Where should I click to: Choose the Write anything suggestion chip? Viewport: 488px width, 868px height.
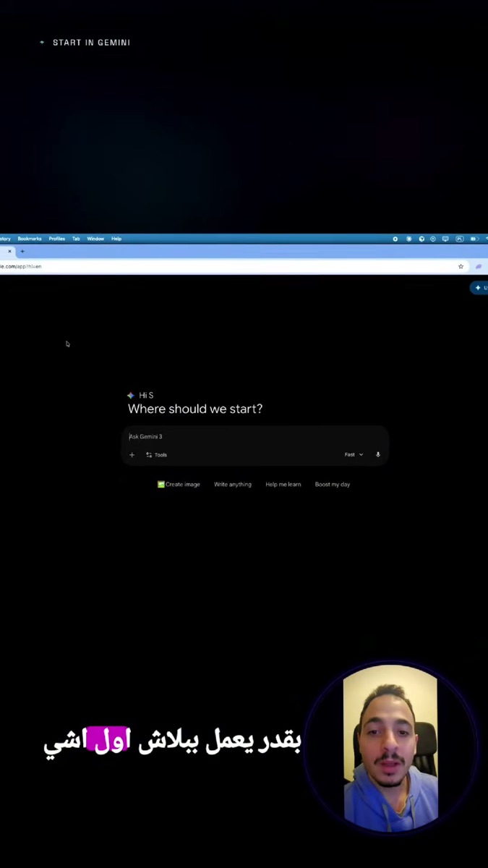[233, 485]
